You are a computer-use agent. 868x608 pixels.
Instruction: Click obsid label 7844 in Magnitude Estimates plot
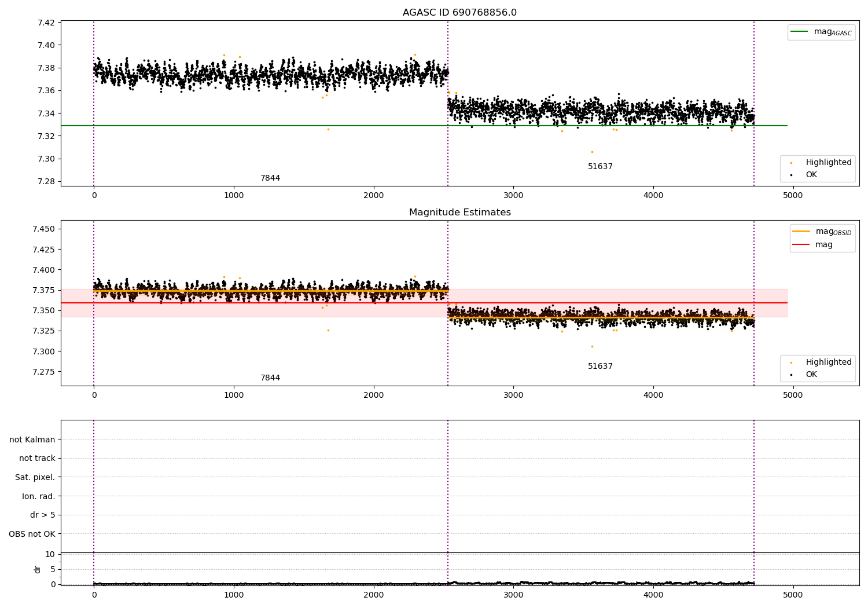point(270,378)
